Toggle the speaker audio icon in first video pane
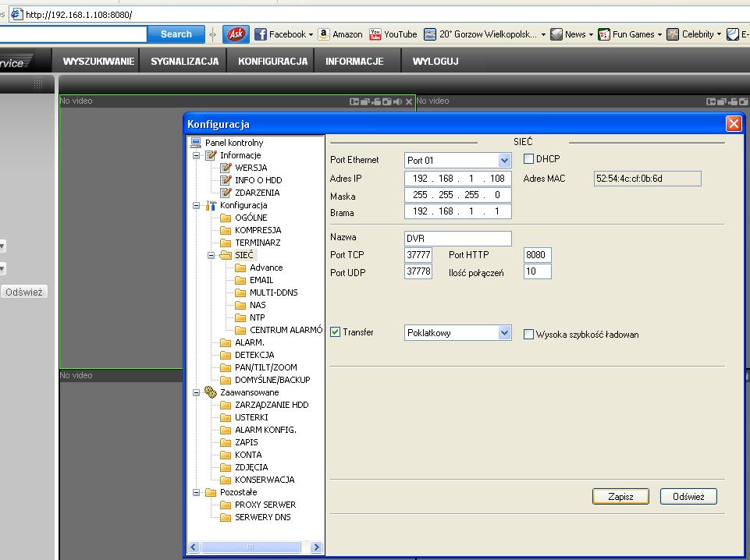This screenshot has height=560, width=750. pyautogui.click(x=397, y=101)
